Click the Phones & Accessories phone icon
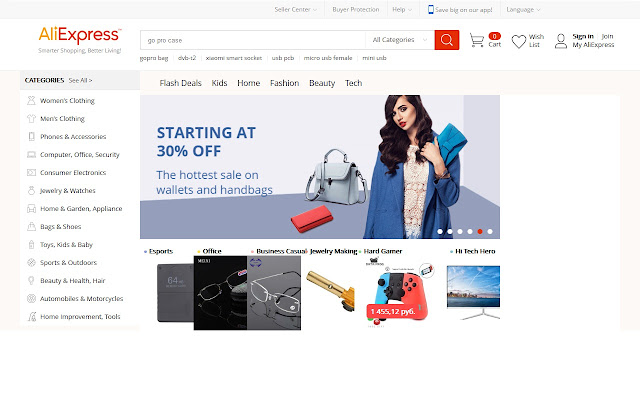Image resolution: width=640 pixels, height=400 pixels. (31, 136)
